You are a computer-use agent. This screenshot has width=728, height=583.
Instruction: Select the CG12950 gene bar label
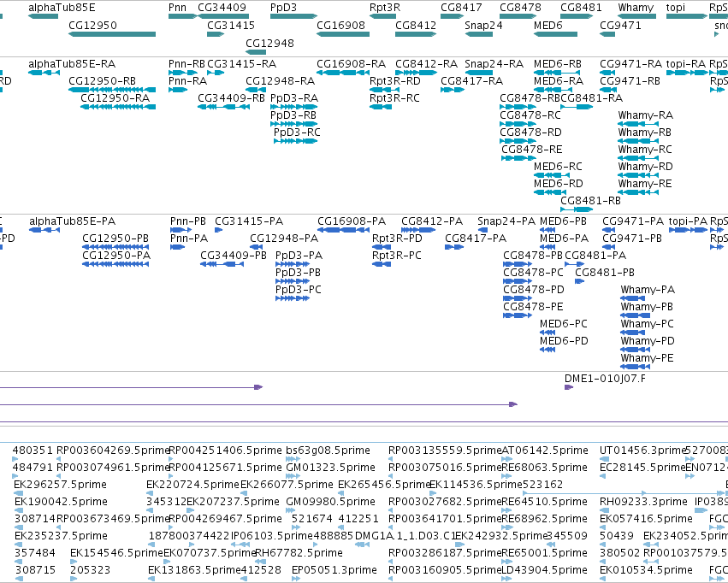(x=92, y=26)
